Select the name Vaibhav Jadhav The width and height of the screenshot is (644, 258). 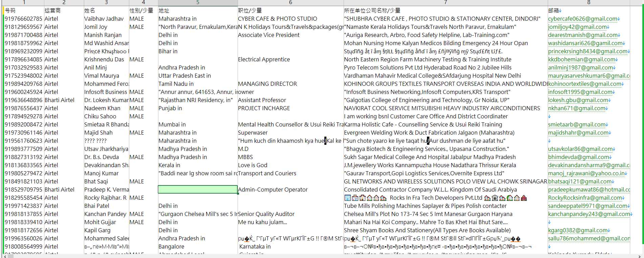(104, 19)
